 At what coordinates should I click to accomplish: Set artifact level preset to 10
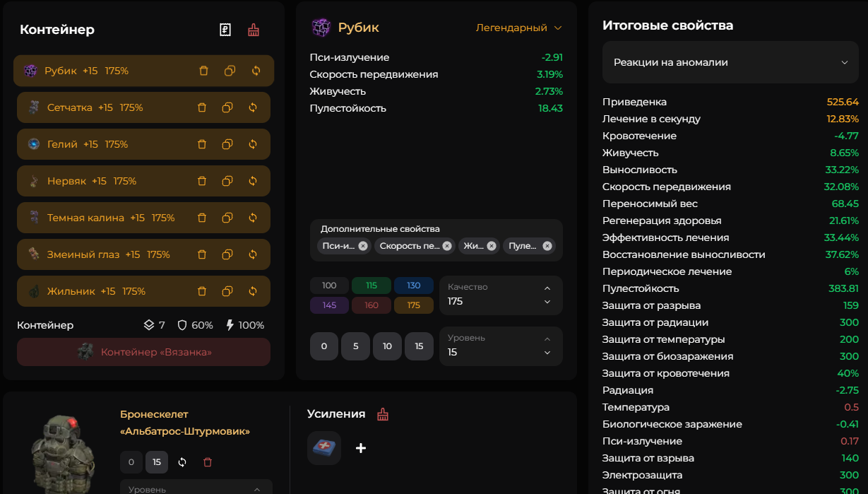click(387, 346)
